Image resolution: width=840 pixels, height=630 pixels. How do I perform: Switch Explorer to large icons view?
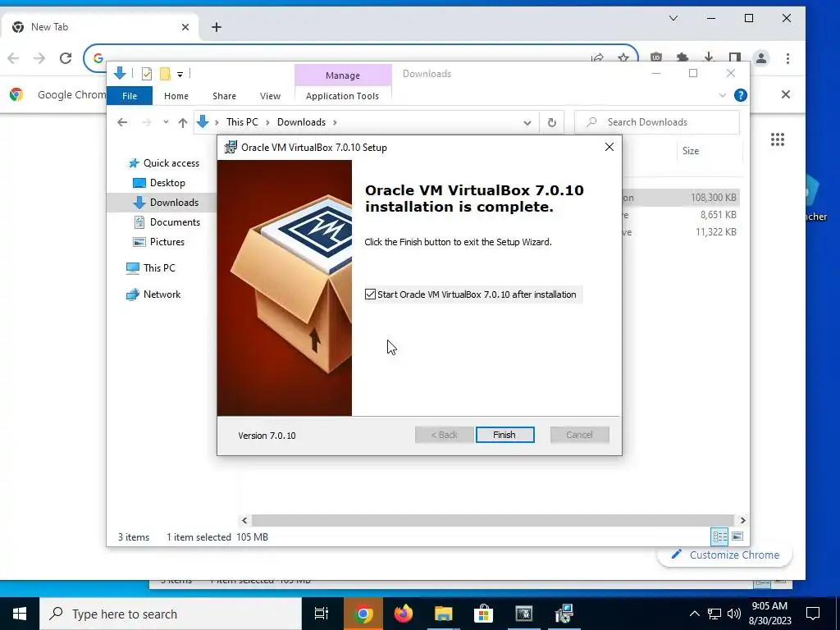737,536
